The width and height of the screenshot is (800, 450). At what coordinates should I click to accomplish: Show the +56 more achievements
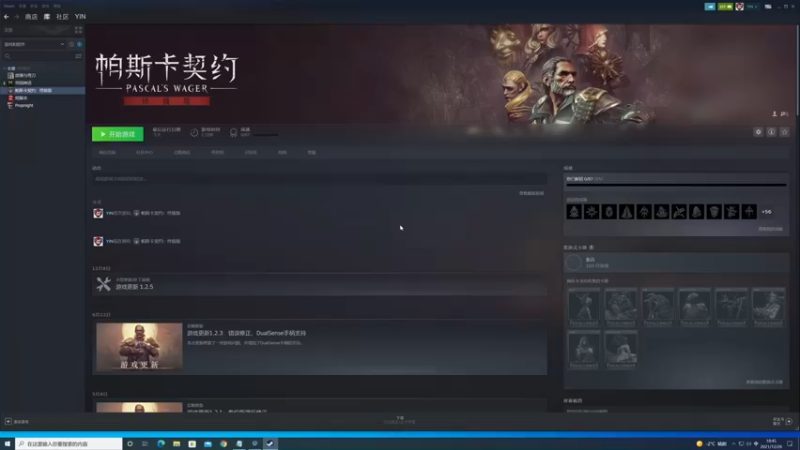pos(766,212)
